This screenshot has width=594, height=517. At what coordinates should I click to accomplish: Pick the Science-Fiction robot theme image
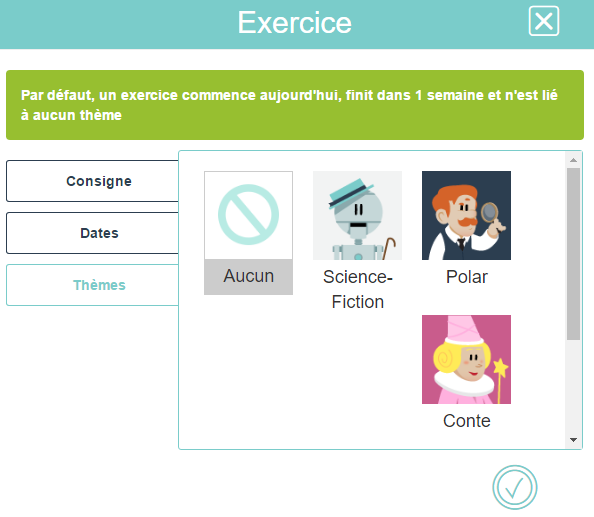pyautogui.click(x=357, y=215)
